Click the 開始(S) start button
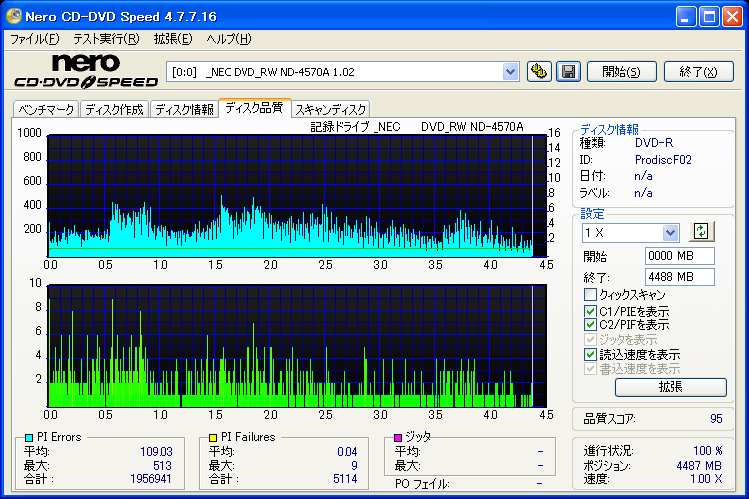Screen dimensions: 749x499 click(x=621, y=72)
